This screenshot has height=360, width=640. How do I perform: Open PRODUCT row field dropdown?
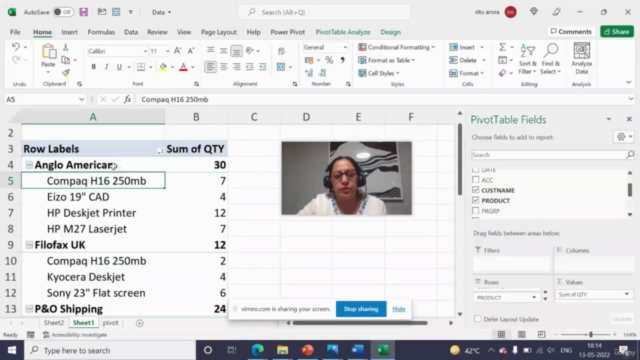(534, 298)
